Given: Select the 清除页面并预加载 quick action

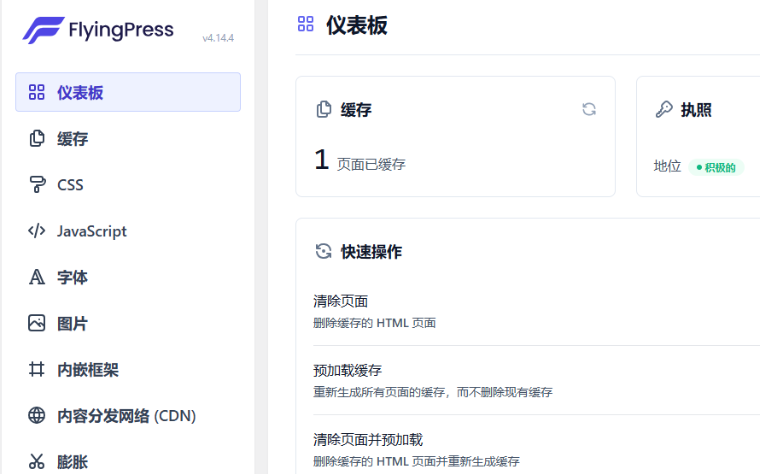Looking at the screenshot, I should (x=368, y=440).
